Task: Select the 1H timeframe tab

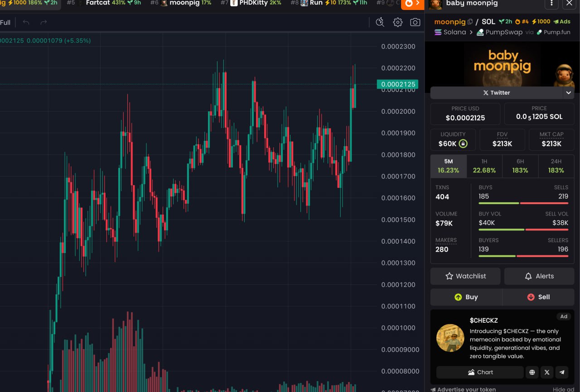Action: (484, 166)
